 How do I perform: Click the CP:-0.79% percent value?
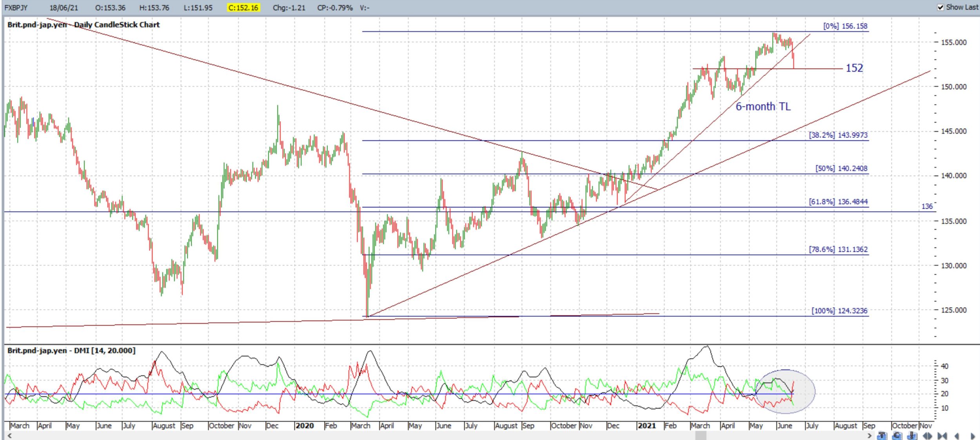click(335, 8)
